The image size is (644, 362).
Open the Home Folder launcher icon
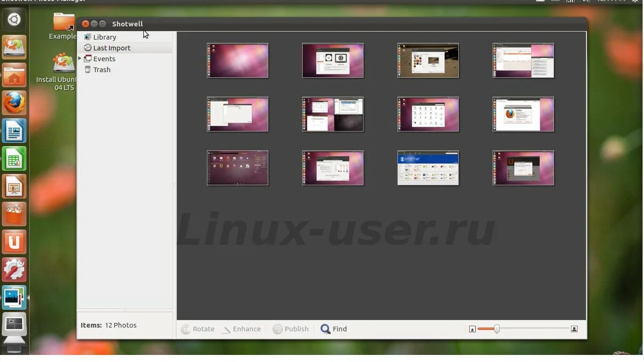point(14,75)
